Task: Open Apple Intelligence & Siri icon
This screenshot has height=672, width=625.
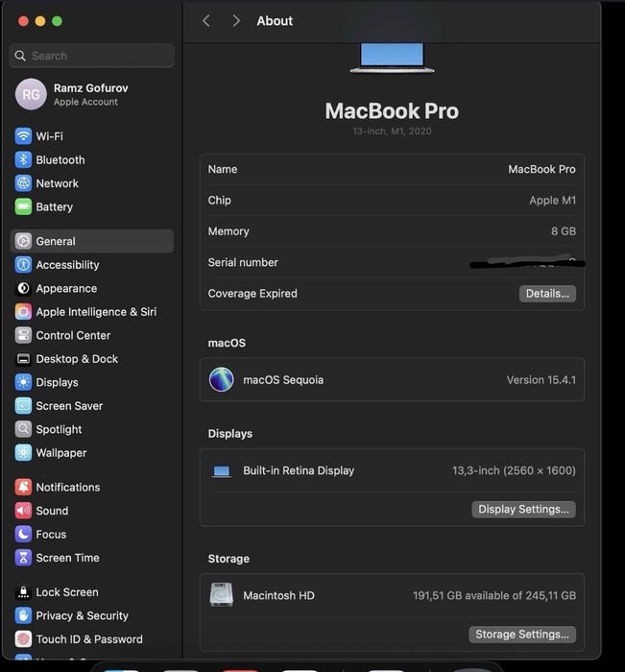Action: (x=23, y=312)
